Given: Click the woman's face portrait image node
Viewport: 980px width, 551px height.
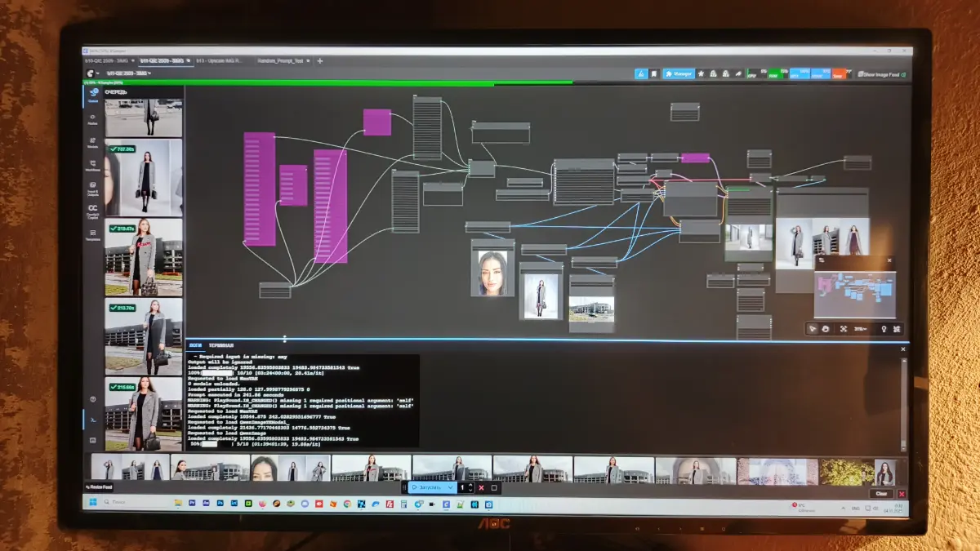Looking at the screenshot, I should pos(492,273).
